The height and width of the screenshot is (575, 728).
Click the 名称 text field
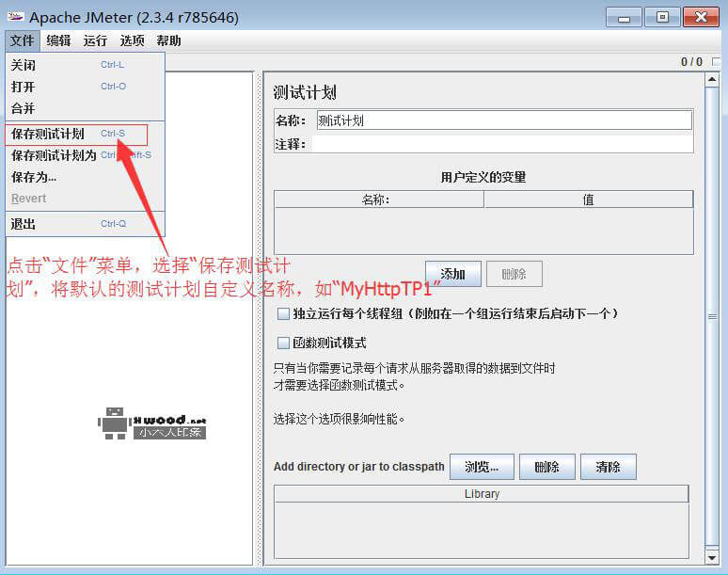[x=504, y=120]
